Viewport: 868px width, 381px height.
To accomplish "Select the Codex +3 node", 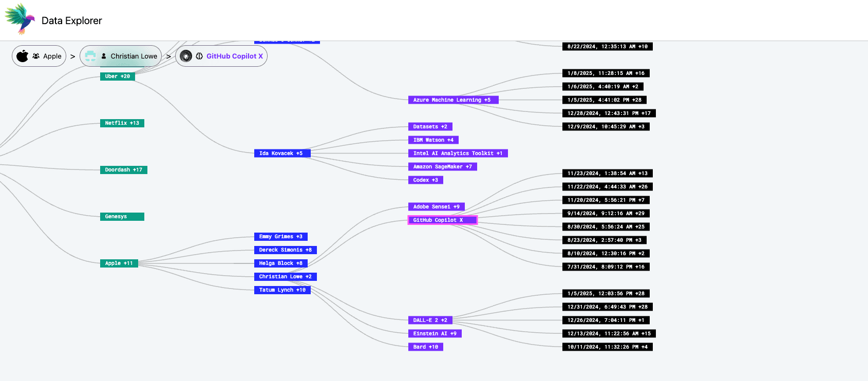I will point(426,180).
